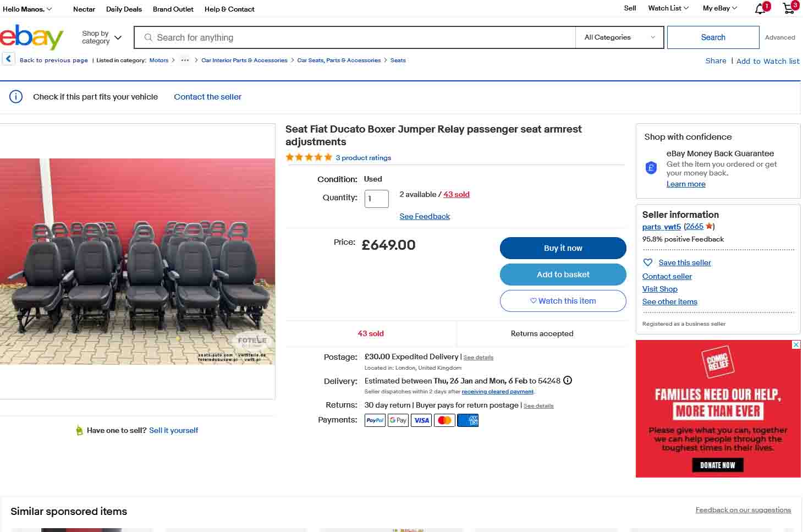The height and width of the screenshot is (532, 803).
Task: Click the Quantity input field
Action: click(x=377, y=199)
